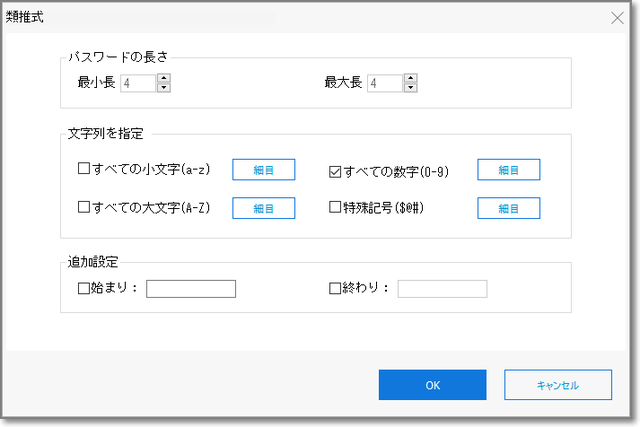Increase the 最大長 value with up arrow

coord(410,79)
